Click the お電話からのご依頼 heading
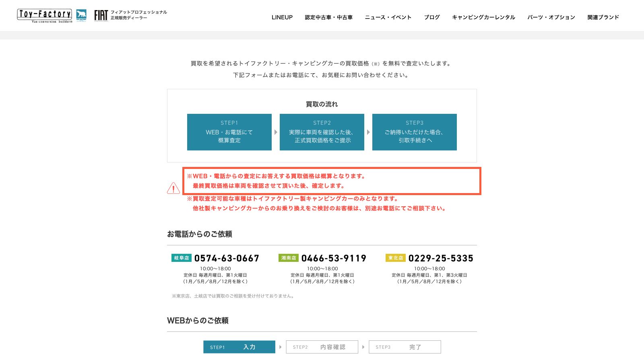The height and width of the screenshot is (362, 644). tap(200, 234)
